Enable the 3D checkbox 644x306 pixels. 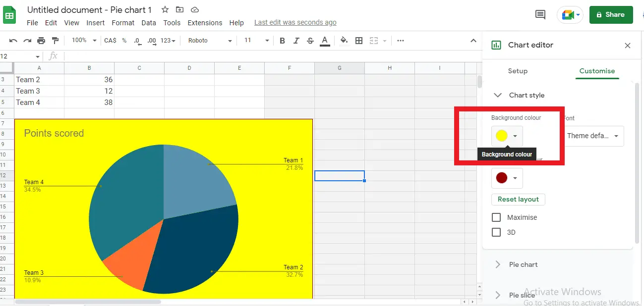click(496, 232)
